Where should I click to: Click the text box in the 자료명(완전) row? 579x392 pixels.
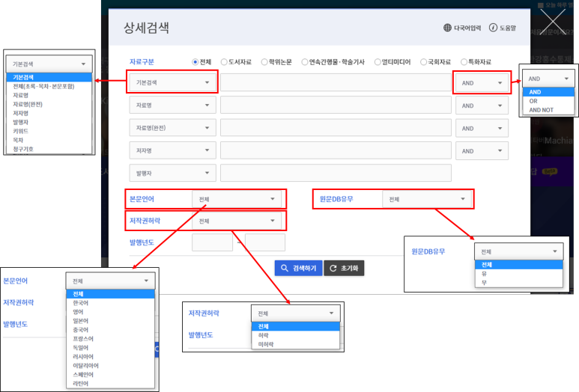[336, 128]
